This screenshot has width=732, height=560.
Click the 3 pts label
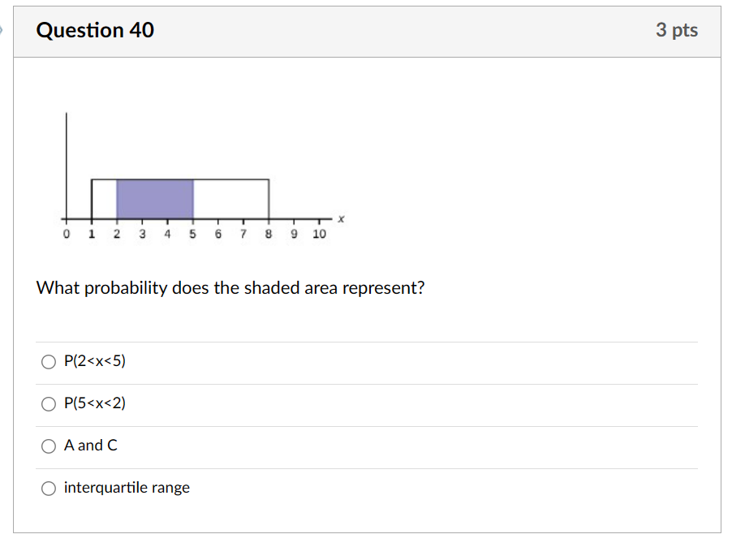point(677,30)
